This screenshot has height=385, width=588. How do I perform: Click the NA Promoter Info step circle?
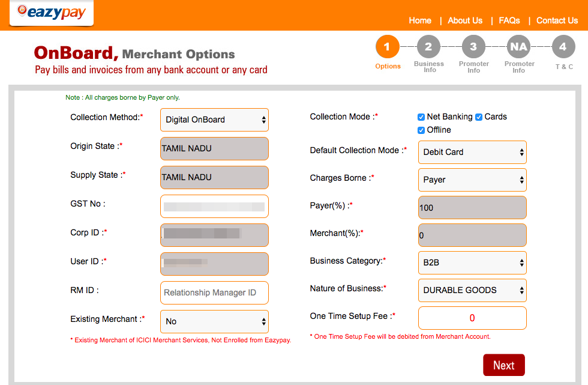click(518, 46)
